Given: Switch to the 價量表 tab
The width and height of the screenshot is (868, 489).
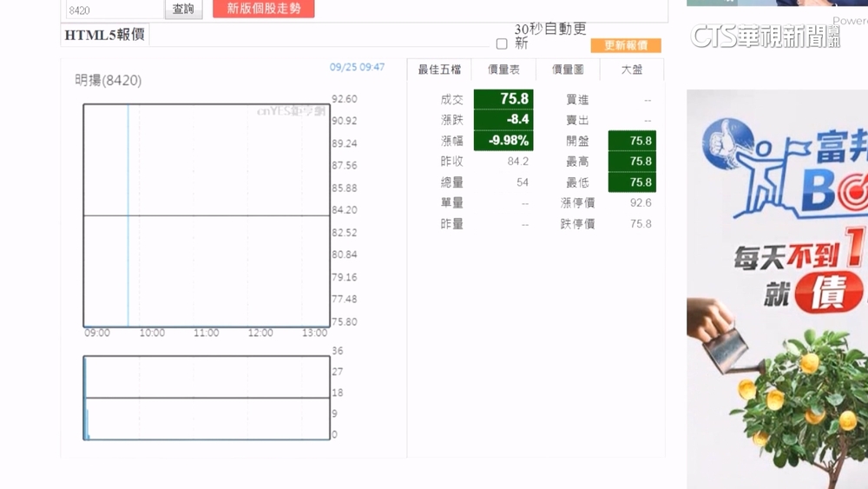Looking at the screenshot, I should (503, 69).
